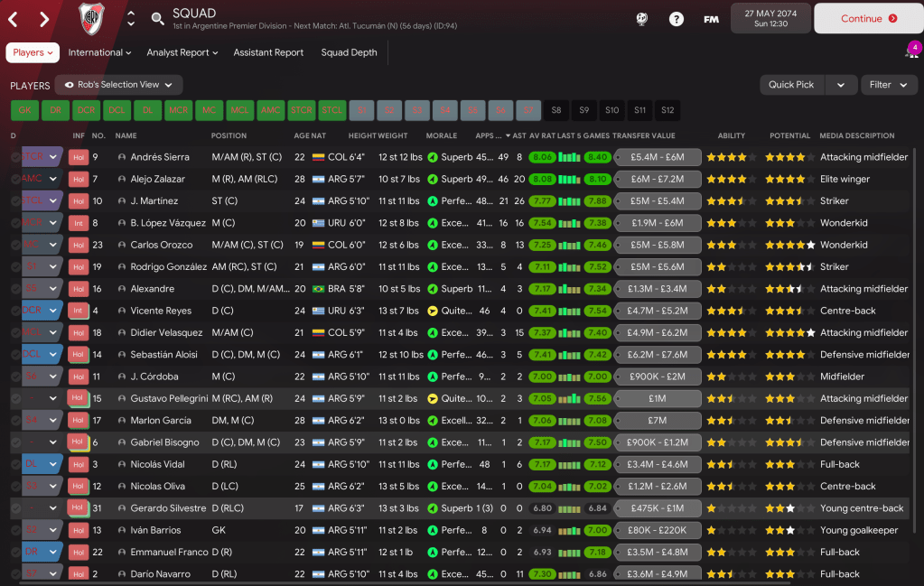Toggle selection checkmark for Vicente Reyes row

click(x=15, y=311)
